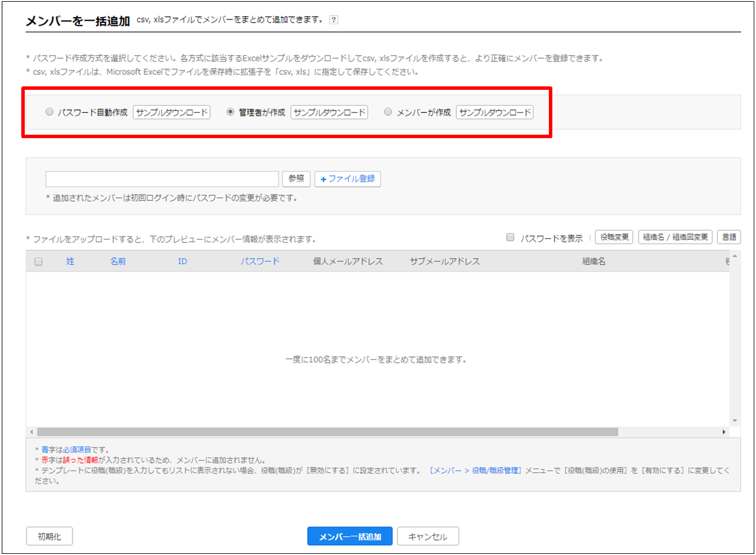Download sample for メンバーが作成
The width and height of the screenshot is (756, 555).
click(x=495, y=112)
